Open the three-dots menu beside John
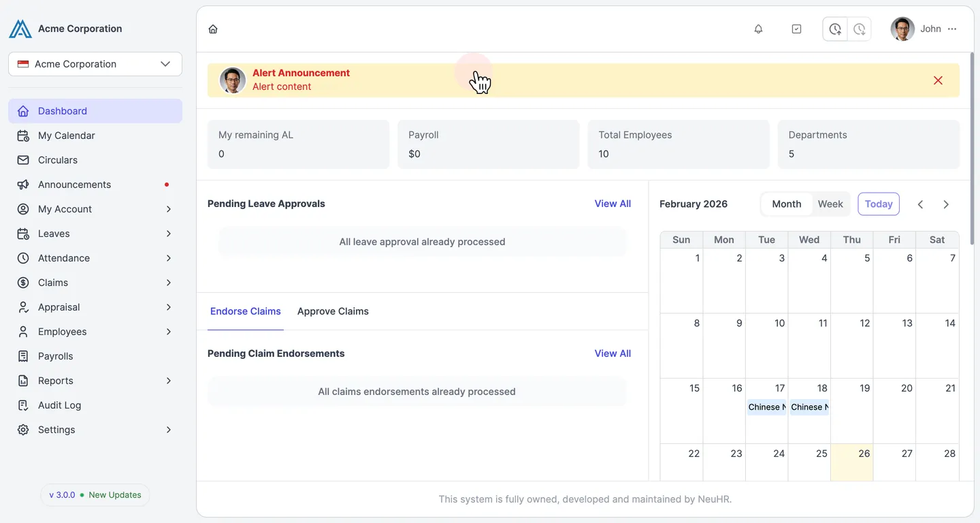The height and width of the screenshot is (523, 980). click(952, 29)
